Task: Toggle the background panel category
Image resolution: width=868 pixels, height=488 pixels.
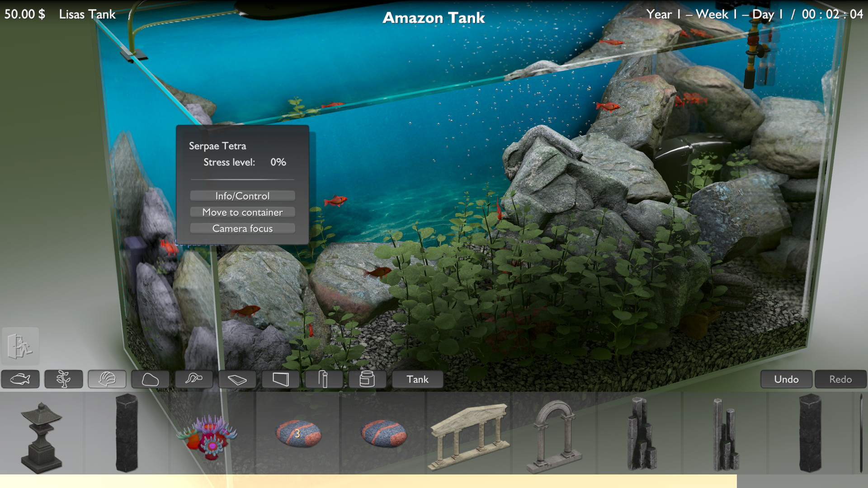Action: pyautogui.click(x=280, y=379)
